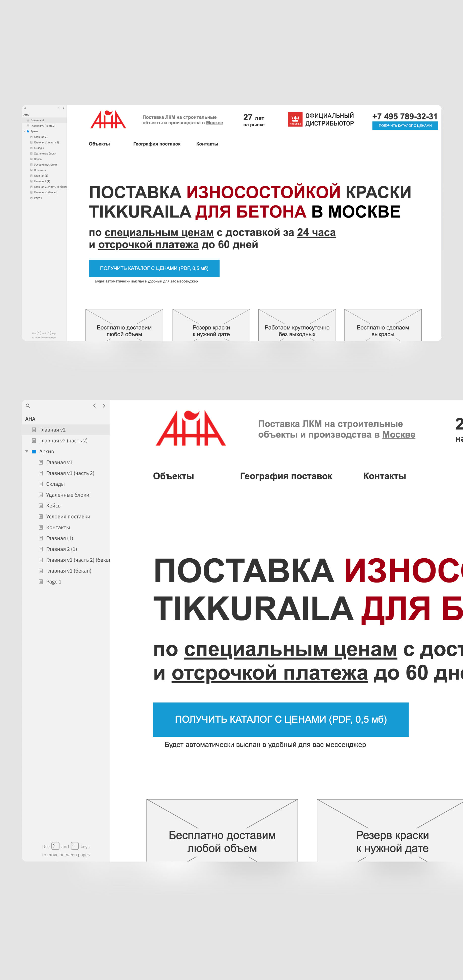463x980 pixels.
Task: Click the small Получить каталог с ценами button under phone number
Action: click(x=405, y=126)
